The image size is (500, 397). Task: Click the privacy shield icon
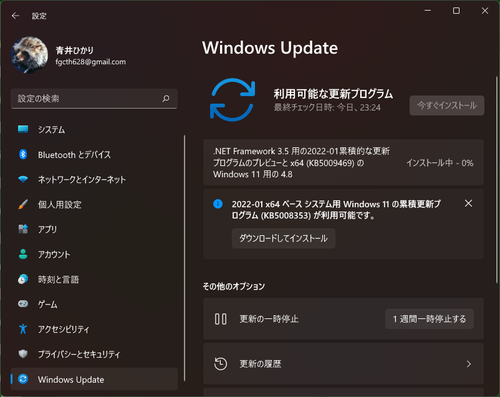[23, 354]
